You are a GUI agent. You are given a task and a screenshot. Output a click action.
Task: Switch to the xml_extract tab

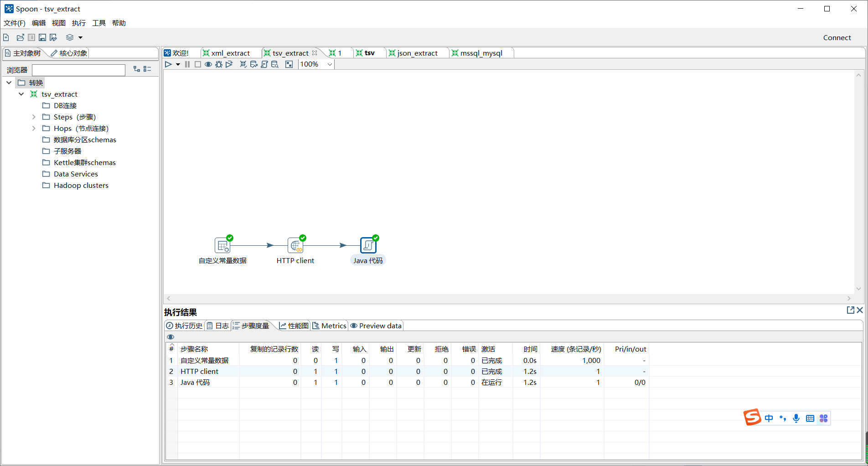[x=227, y=53]
